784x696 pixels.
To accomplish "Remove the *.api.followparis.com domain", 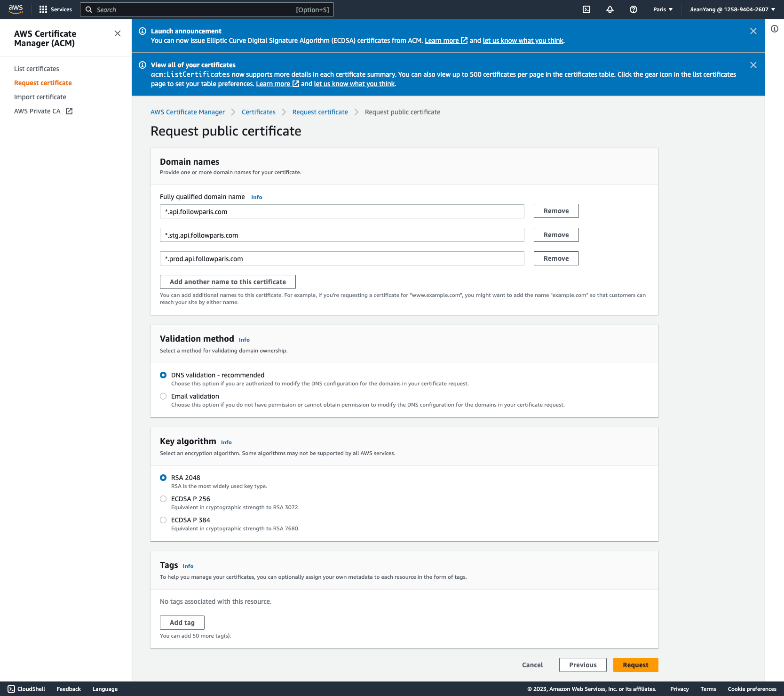I will [x=556, y=211].
